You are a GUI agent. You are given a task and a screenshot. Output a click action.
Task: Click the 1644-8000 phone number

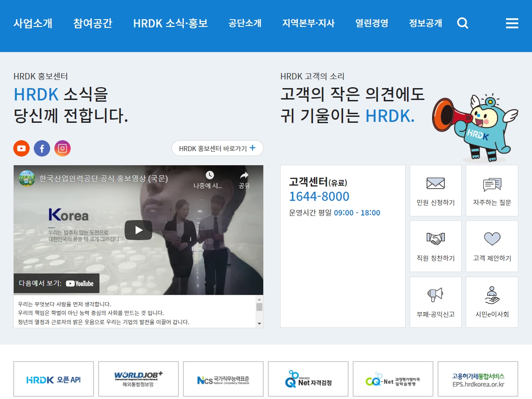coord(319,196)
